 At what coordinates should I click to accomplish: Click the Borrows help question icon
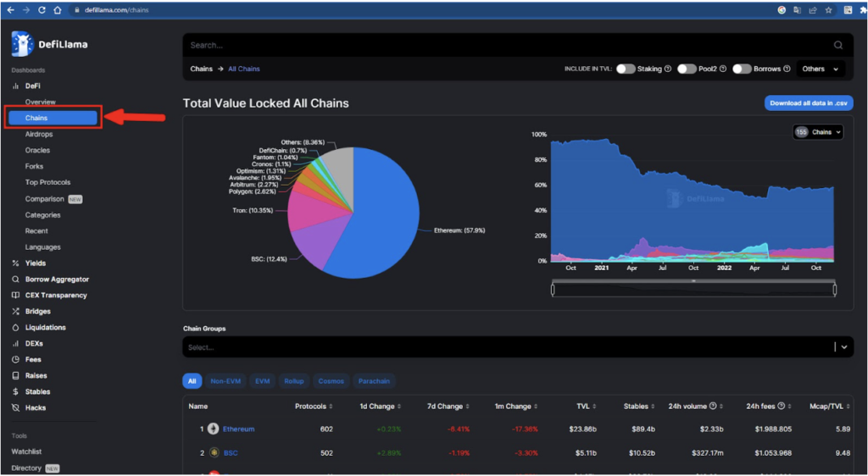pos(787,69)
